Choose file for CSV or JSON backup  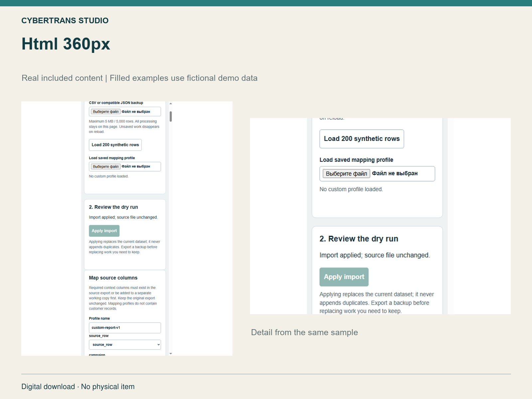(106, 112)
